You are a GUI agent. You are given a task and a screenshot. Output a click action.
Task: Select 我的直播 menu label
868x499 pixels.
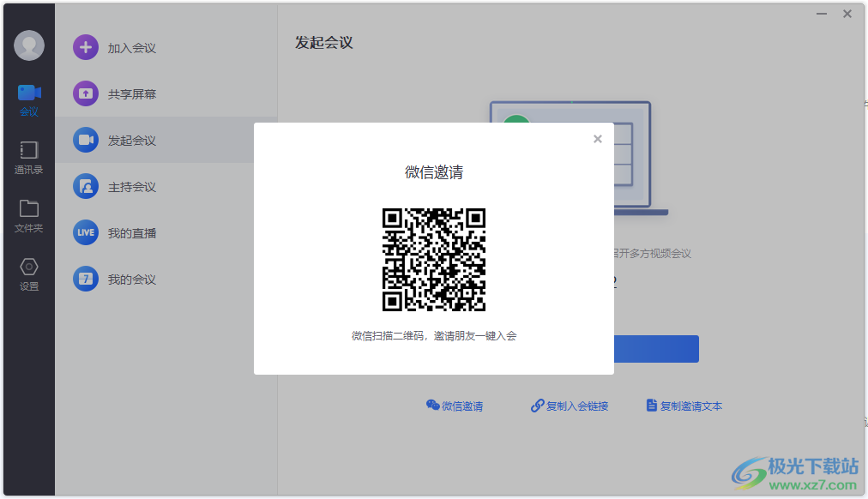[x=132, y=233]
